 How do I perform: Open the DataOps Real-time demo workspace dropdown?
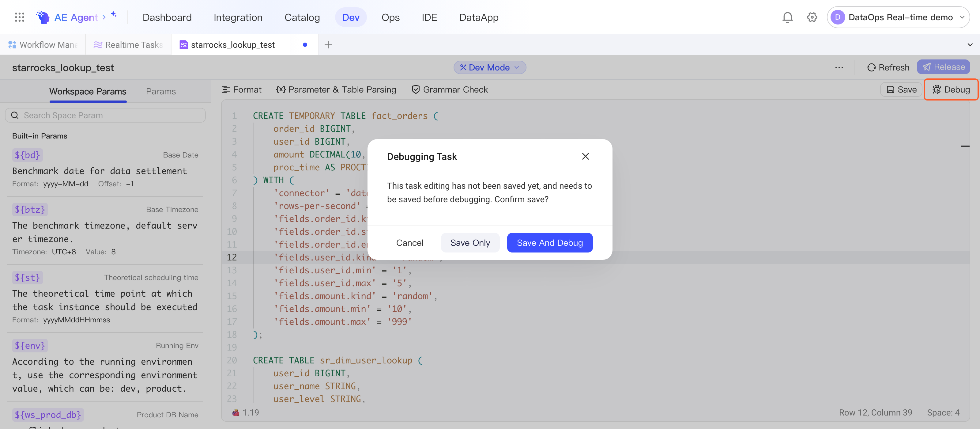tap(898, 17)
